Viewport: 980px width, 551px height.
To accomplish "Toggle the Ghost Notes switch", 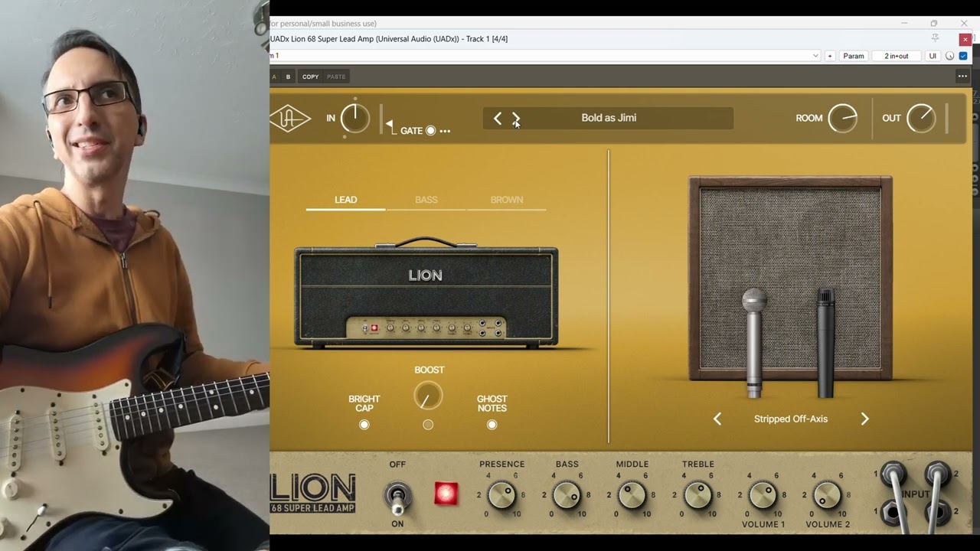I will point(492,425).
